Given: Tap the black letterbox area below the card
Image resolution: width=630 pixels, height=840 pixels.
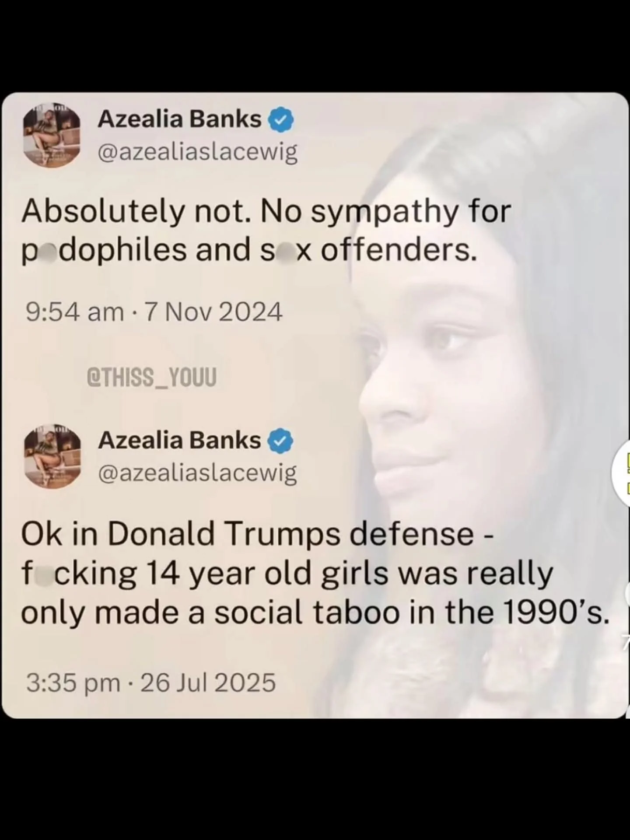Looking at the screenshot, I should point(315,780).
